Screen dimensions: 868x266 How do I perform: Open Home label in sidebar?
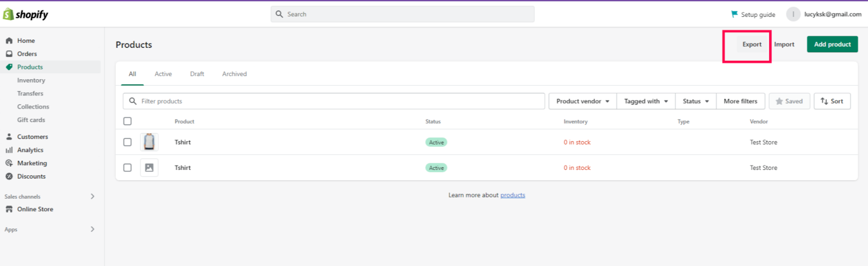tap(26, 41)
